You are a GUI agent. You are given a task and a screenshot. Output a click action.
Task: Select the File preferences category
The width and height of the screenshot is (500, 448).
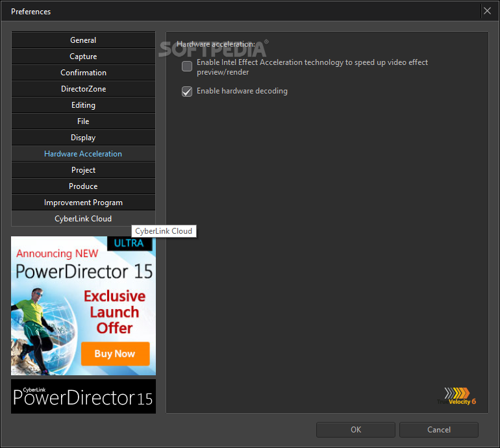click(83, 121)
